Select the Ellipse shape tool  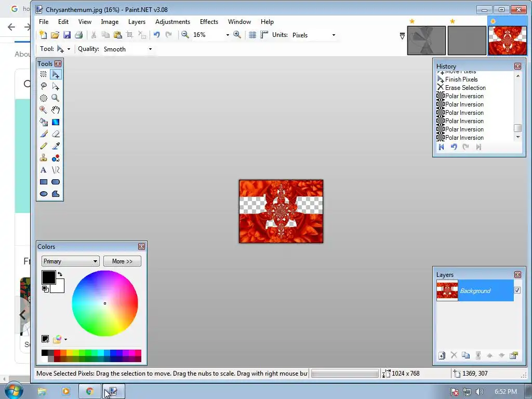[x=44, y=194]
